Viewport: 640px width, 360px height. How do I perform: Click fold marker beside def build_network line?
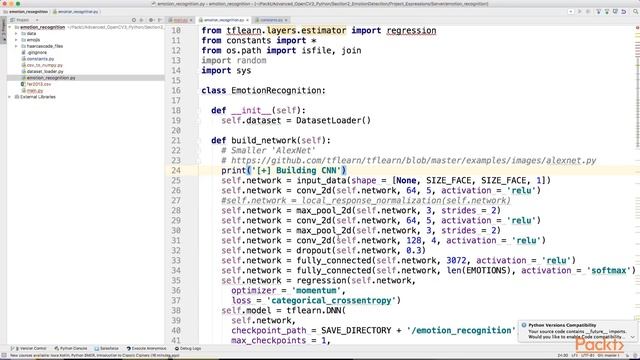point(198,140)
